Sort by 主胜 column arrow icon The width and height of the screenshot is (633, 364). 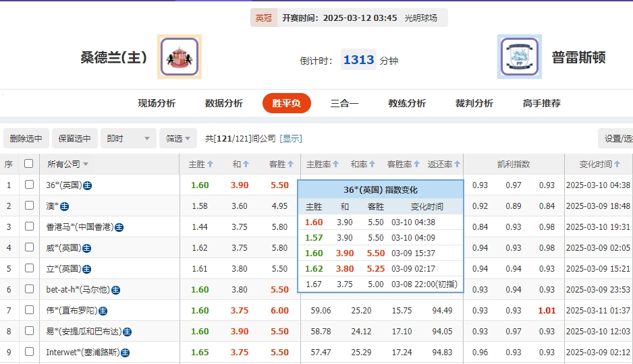coord(211,164)
